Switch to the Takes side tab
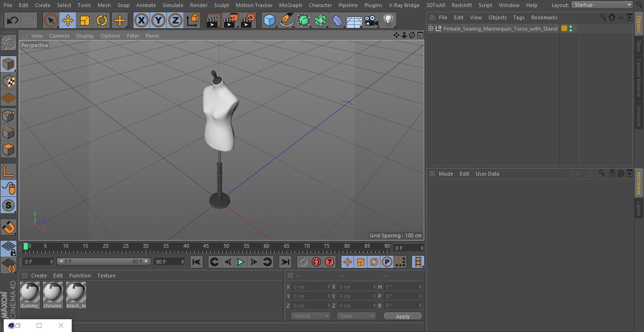 click(x=639, y=46)
